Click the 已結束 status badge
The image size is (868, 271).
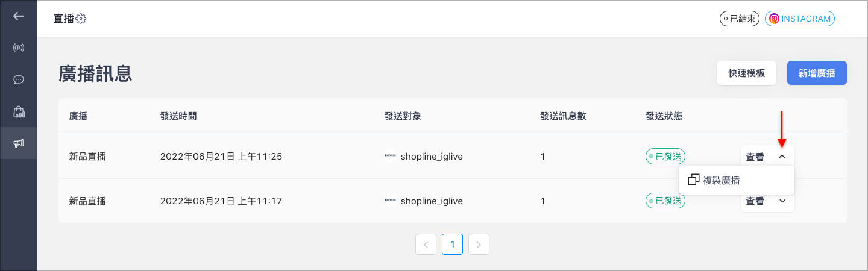pos(739,19)
